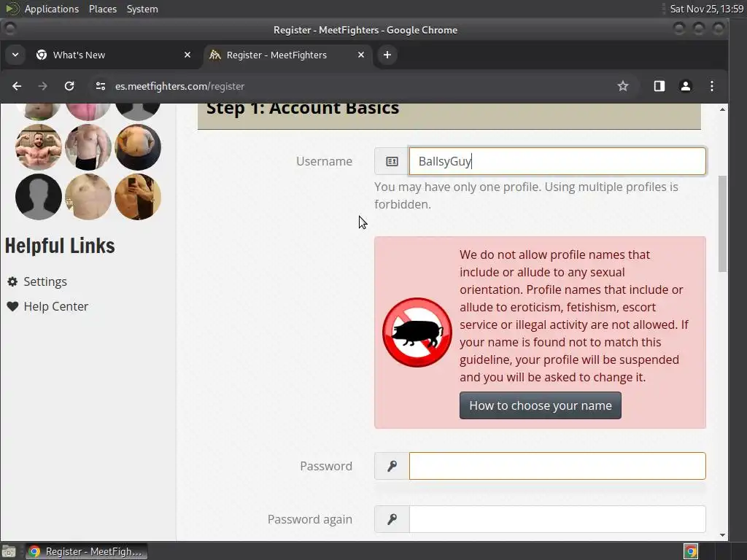Open the Chrome profile avatar menu
This screenshot has width=747, height=560.
pos(686,86)
